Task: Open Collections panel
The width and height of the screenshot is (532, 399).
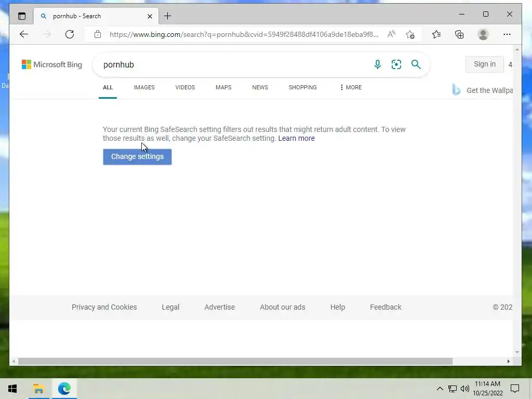Action: click(x=459, y=34)
